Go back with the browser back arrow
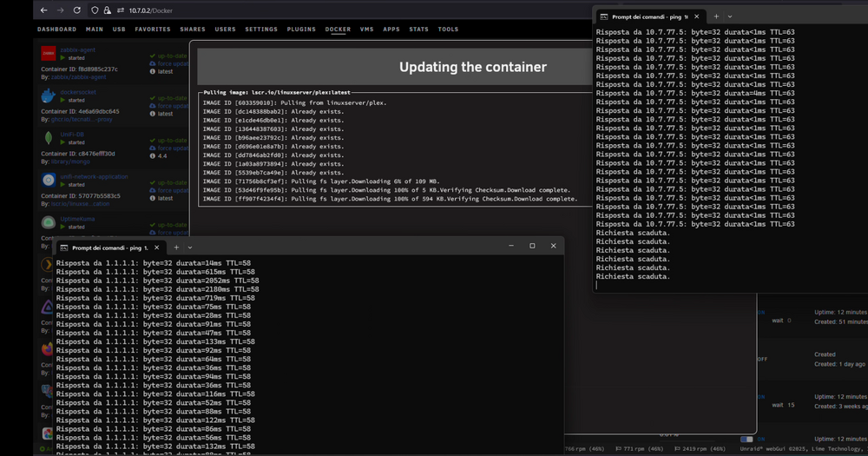The width and height of the screenshot is (868, 456). point(43,10)
